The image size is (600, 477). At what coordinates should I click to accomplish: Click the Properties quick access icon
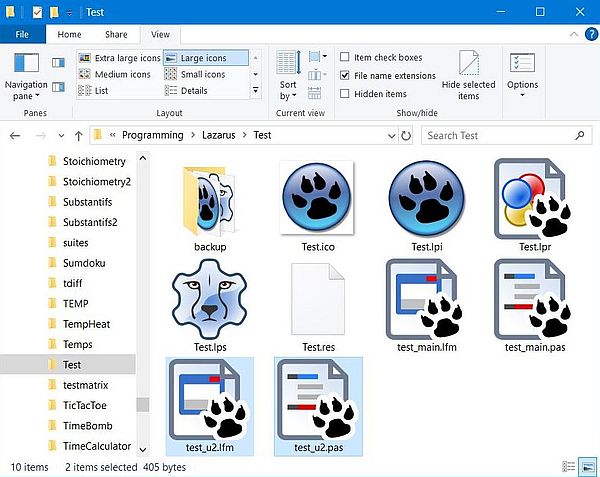pos(37,12)
